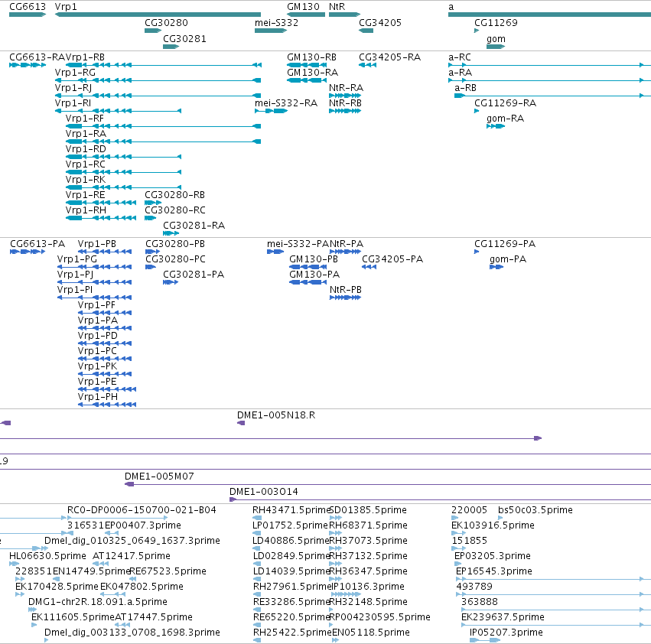Click the Vrp1-RH transcript label
Screen dimensions: 651x644
point(86,210)
